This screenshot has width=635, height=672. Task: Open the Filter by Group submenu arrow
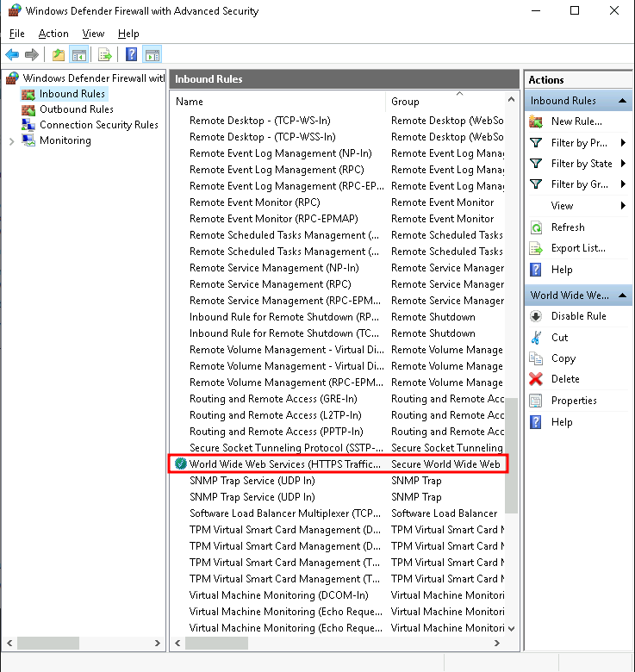point(624,184)
